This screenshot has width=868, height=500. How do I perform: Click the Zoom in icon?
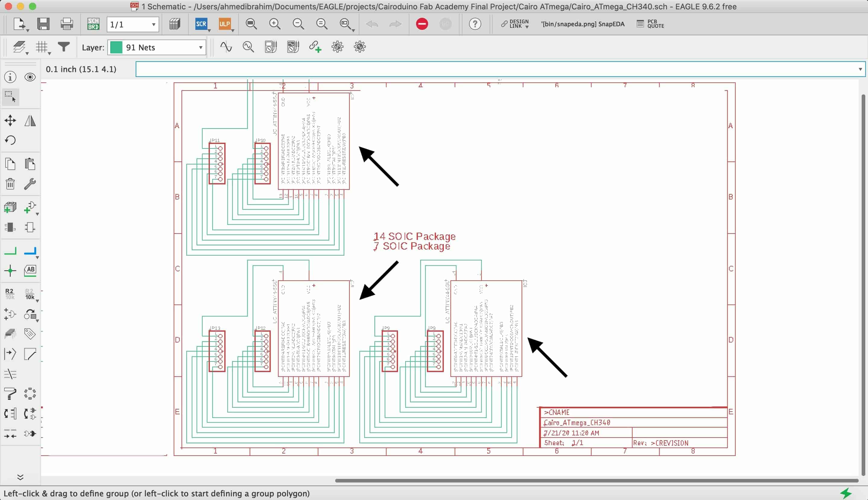pos(275,24)
